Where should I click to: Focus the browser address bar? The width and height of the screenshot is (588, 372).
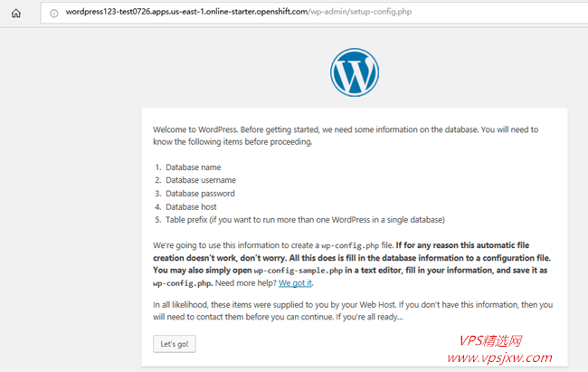(x=314, y=13)
